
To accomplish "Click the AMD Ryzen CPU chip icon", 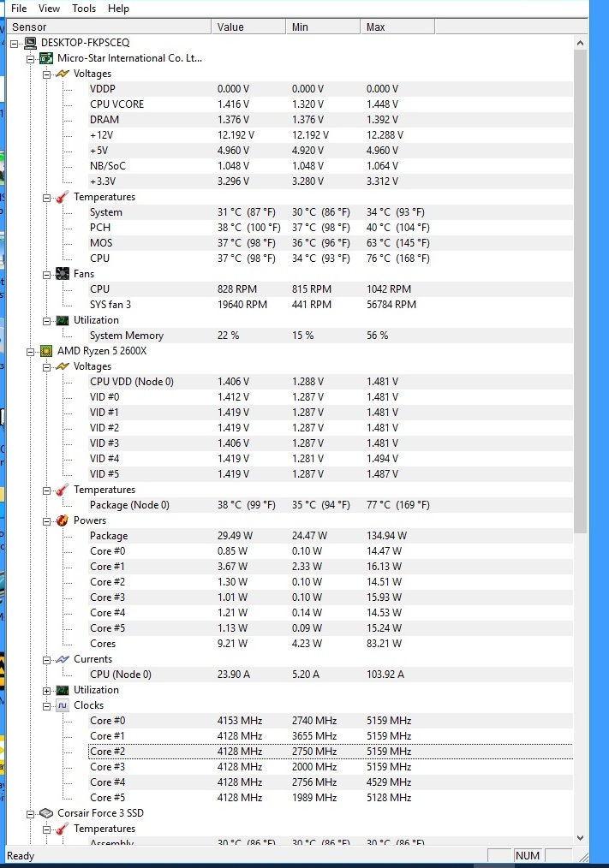I will pos(46,351).
